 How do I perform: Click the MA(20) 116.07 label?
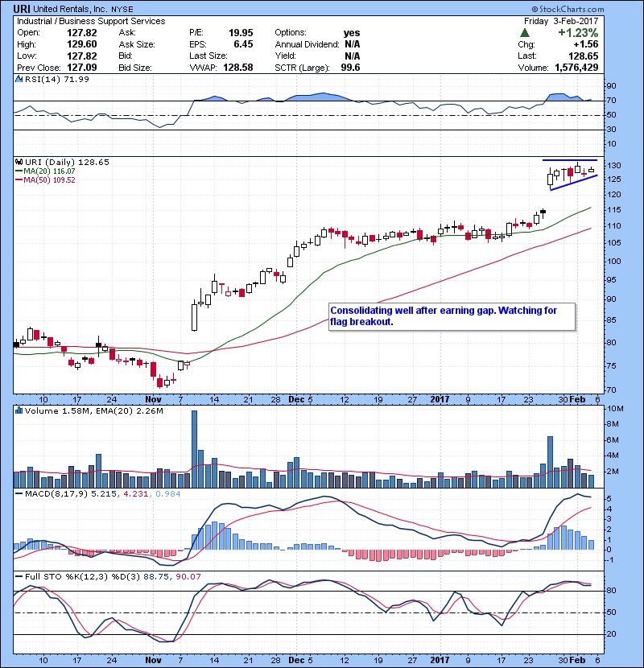coord(49,171)
